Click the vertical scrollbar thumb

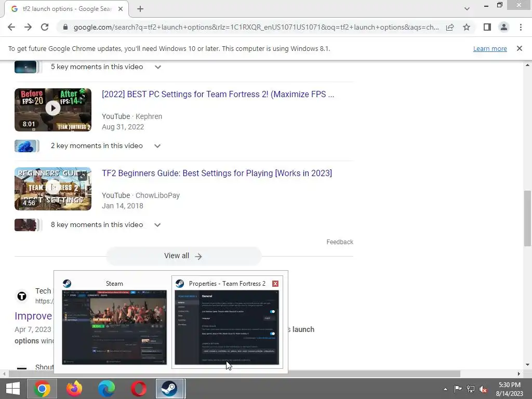[x=527, y=218]
